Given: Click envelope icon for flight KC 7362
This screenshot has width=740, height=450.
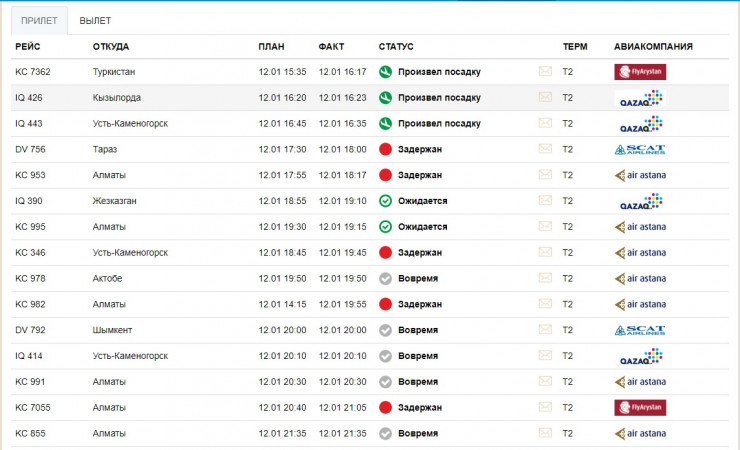Looking at the screenshot, I should point(545,72).
